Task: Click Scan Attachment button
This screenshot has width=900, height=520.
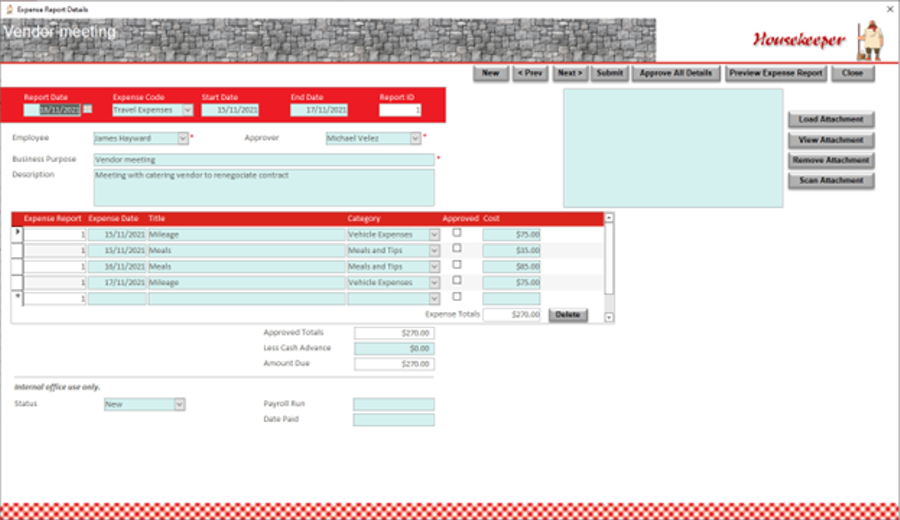Action: coord(831,181)
